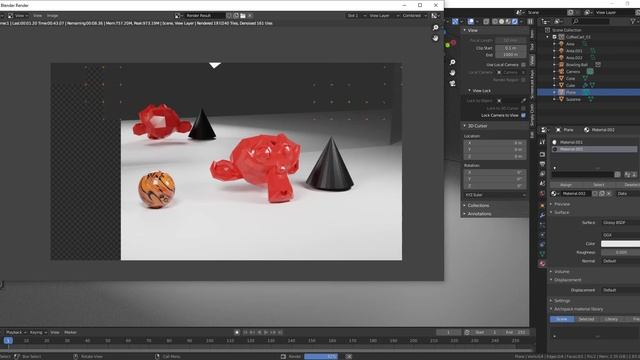Click zoom magnifier icon in 3D viewport

click(452, 62)
